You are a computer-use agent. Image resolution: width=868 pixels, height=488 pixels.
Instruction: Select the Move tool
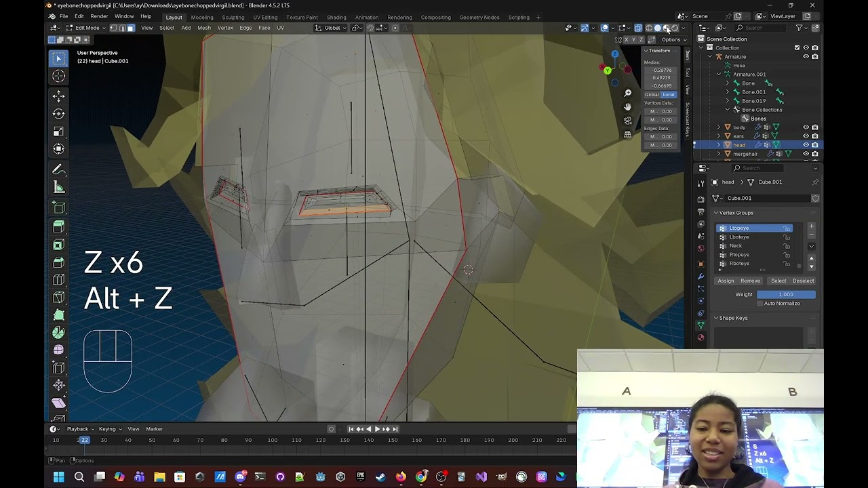[x=59, y=96]
